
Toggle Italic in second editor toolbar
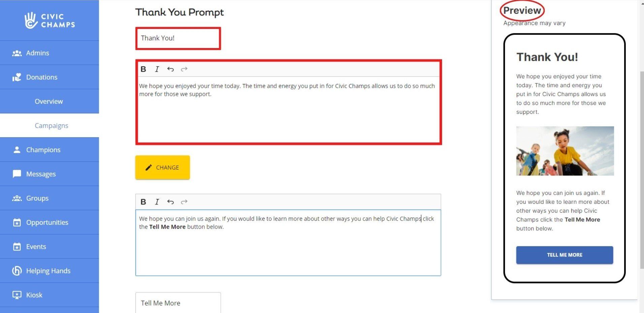(x=157, y=202)
